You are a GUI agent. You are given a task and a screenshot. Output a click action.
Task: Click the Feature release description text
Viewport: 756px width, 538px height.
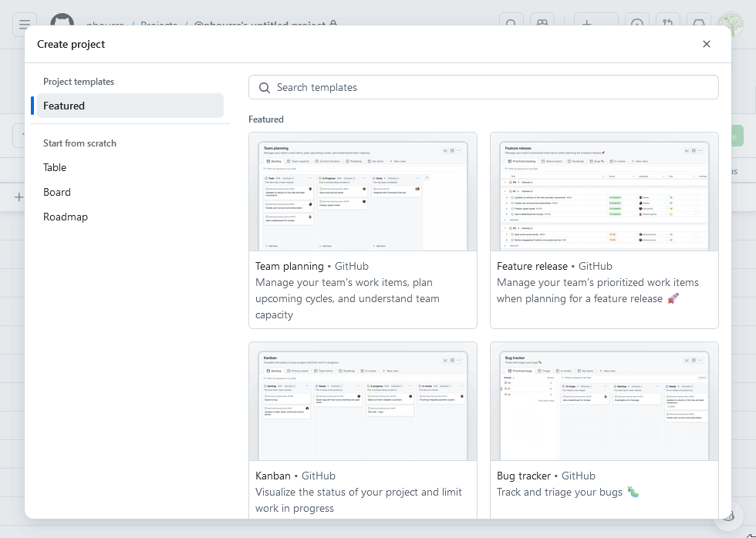pyautogui.click(x=598, y=291)
